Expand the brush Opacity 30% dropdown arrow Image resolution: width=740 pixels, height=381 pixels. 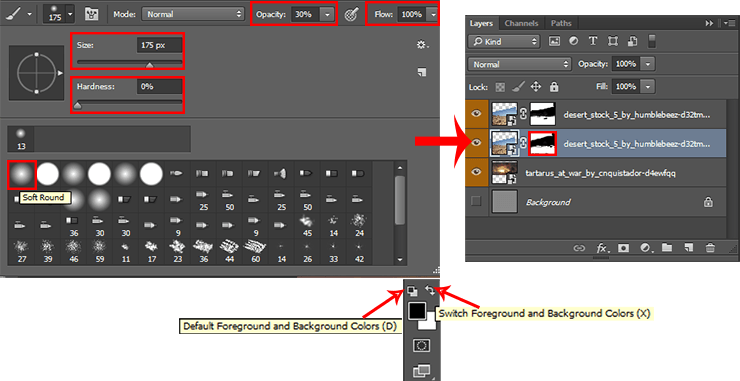click(327, 15)
